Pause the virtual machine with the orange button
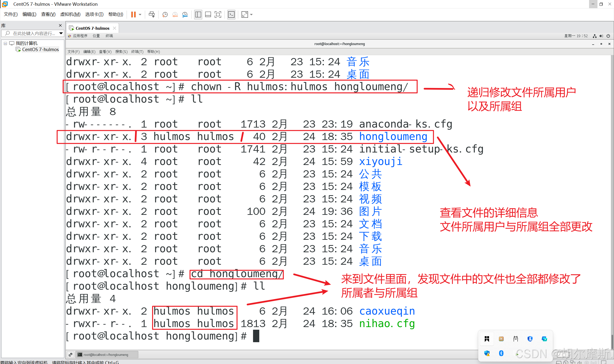Screen dimensions: 614x364 (x=133, y=14)
